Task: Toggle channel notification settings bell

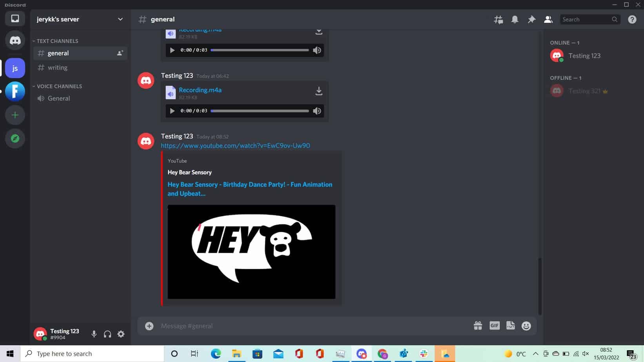Action: click(x=515, y=20)
